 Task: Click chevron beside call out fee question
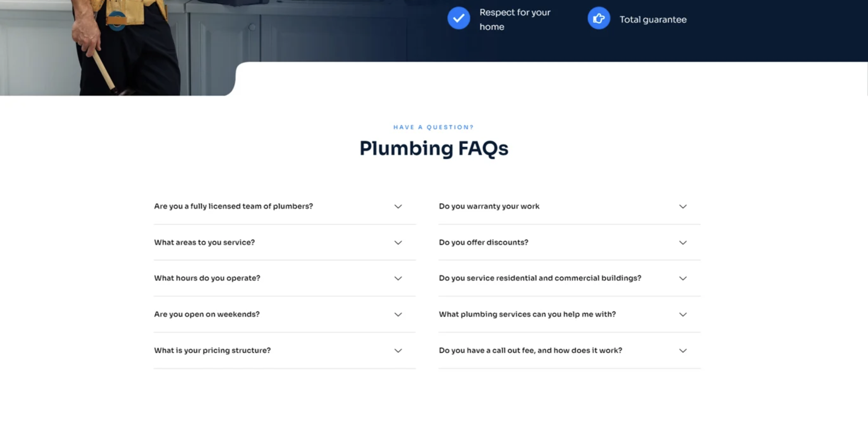click(x=683, y=351)
